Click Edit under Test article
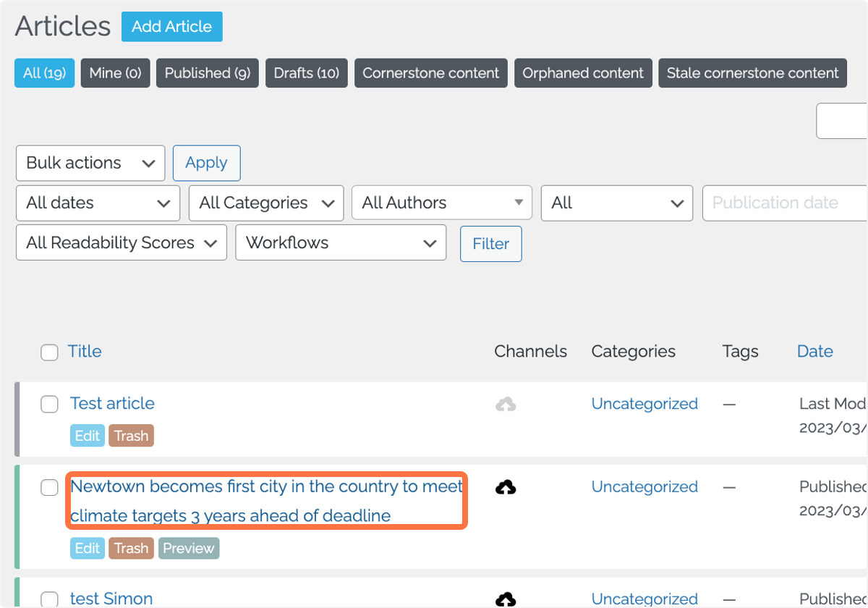 (x=88, y=436)
